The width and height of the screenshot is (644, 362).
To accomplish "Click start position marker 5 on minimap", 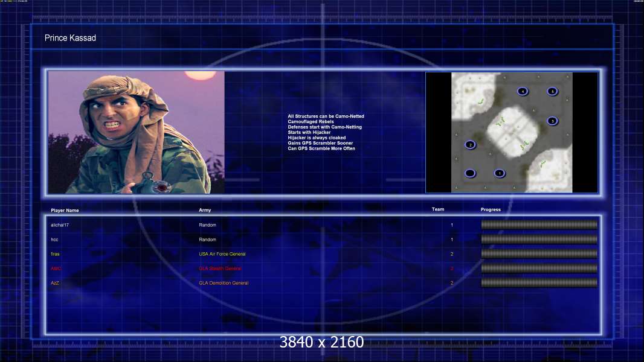I will pos(552,92).
